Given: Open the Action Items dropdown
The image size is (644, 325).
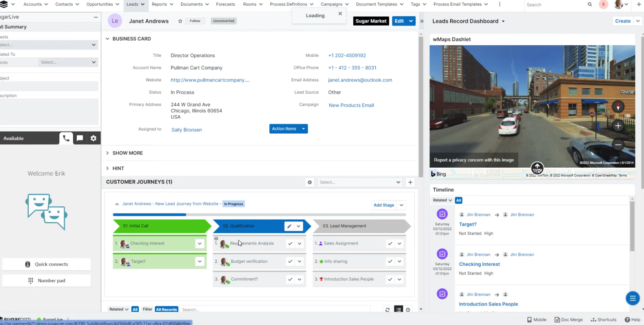Looking at the screenshot, I should point(288,129).
